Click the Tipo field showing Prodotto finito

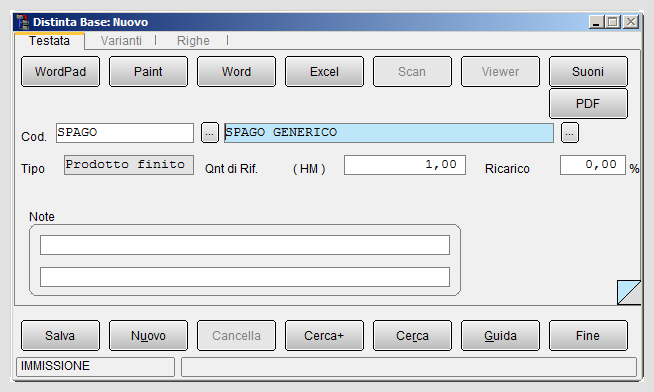point(129,165)
